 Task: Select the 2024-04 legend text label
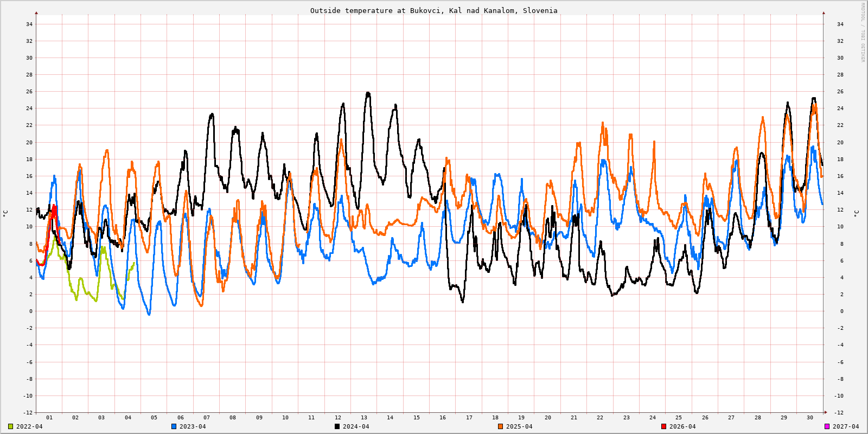point(356,426)
